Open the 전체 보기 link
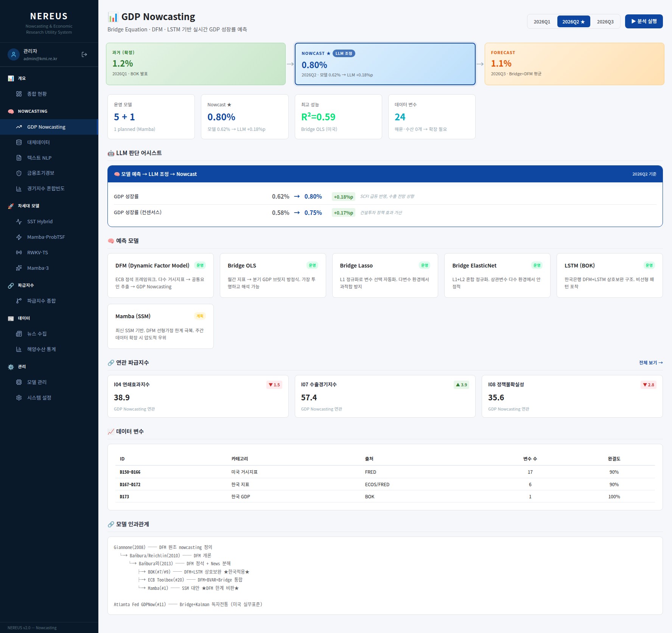This screenshot has height=633, width=672. point(651,362)
